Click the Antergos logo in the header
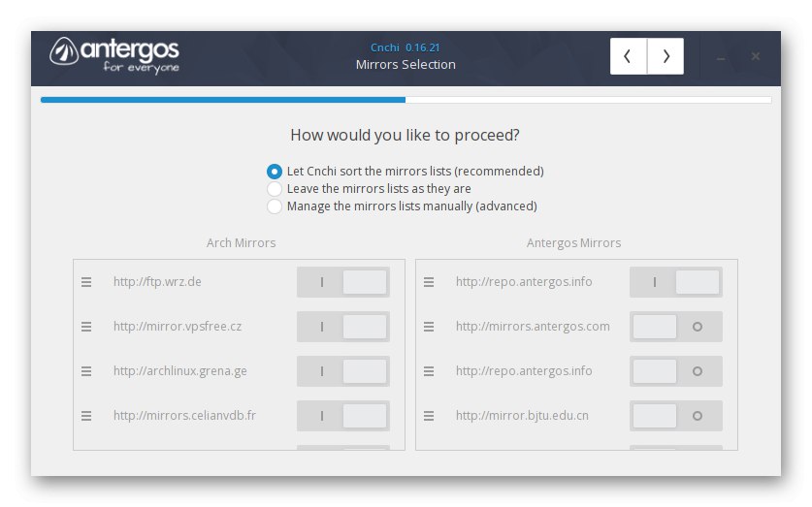812x507 pixels. coord(114,55)
